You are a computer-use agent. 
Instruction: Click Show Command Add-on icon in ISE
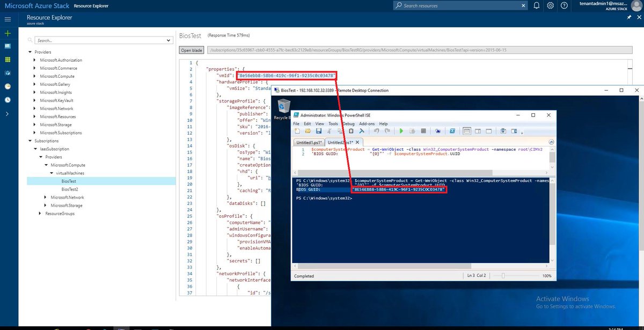tap(513, 131)
